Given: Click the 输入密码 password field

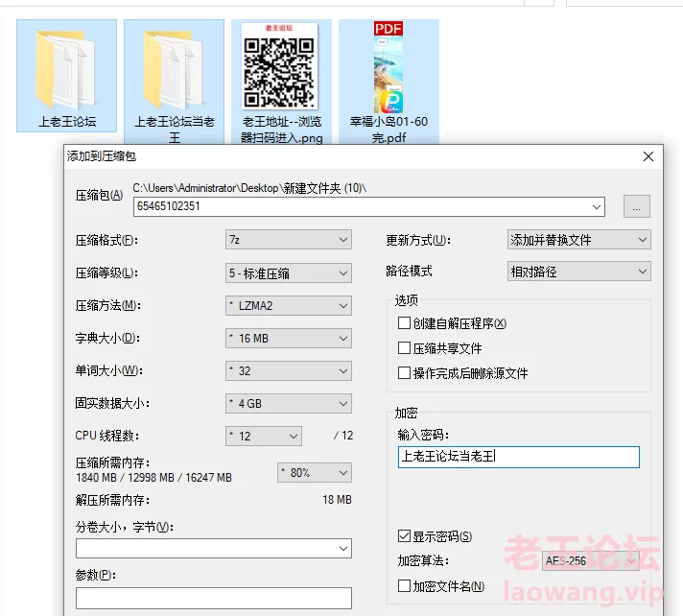Looking at the screenshot, I should pos(519,457).
